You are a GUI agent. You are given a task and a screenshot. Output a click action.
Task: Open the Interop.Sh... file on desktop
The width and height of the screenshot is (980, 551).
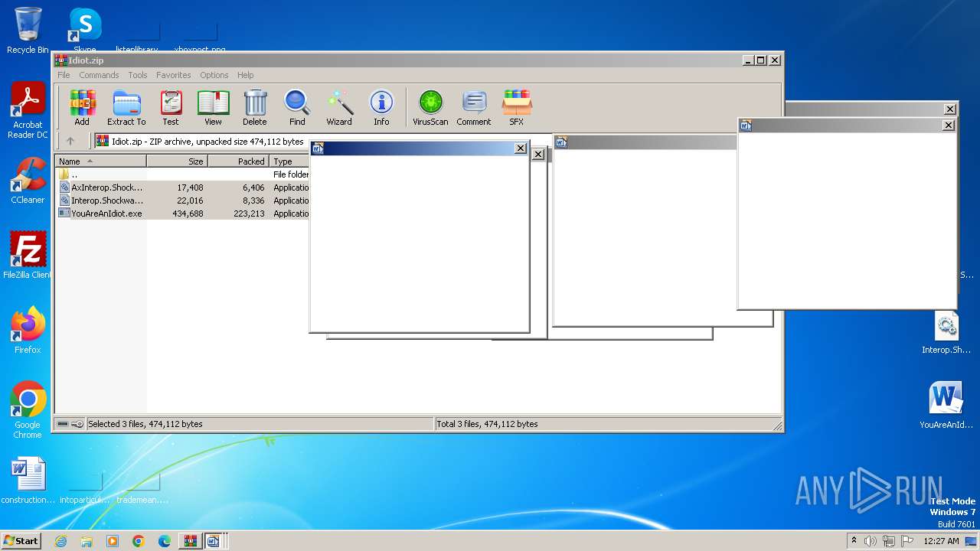point(946,334)
